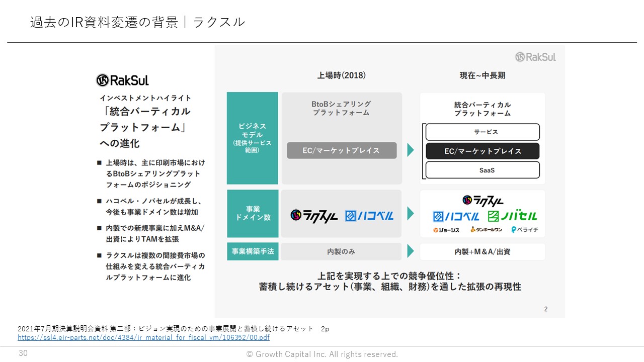Click the teal 事業構築手法 row label

[x=253, y=251]
